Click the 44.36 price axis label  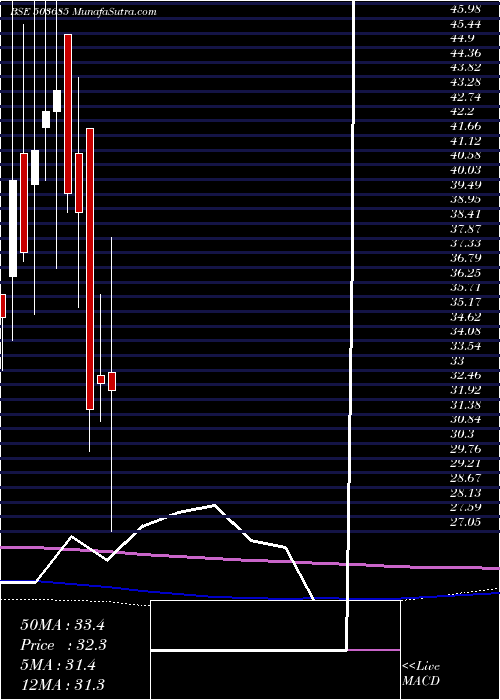[466, 53]
